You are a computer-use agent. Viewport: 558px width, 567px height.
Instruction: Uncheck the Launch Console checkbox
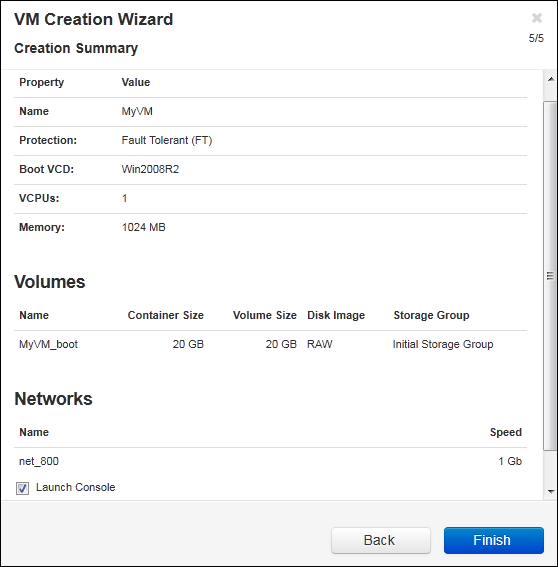22,488
